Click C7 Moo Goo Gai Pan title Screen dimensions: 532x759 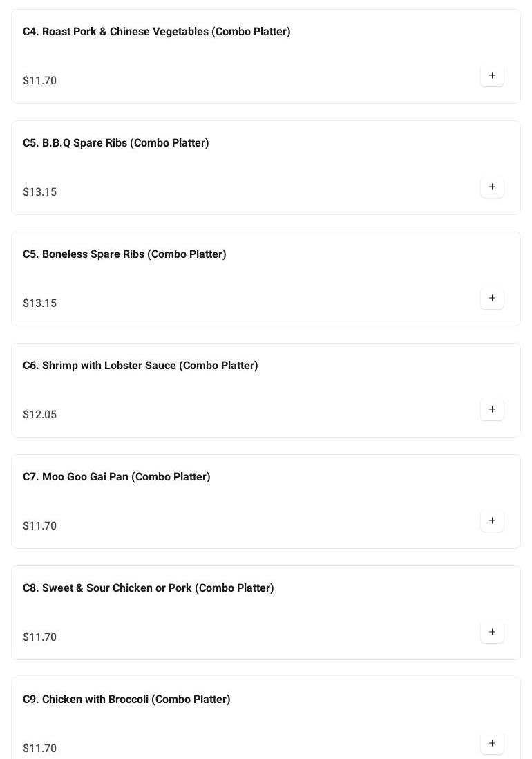pyautogui.click(x=116, y=477)
